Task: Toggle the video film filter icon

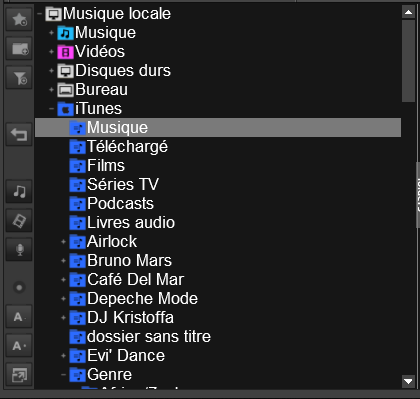Action: 19,221
